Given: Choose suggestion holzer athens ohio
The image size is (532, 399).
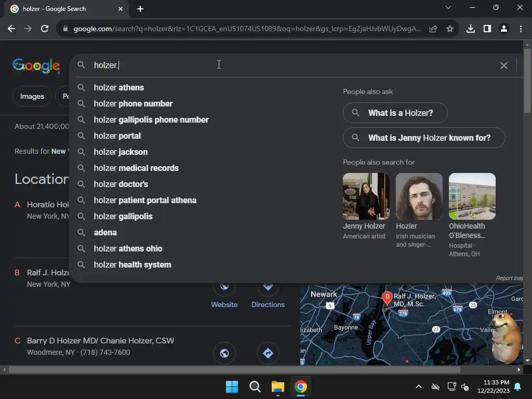Looking at the screenshot, I should coord(128,249).
